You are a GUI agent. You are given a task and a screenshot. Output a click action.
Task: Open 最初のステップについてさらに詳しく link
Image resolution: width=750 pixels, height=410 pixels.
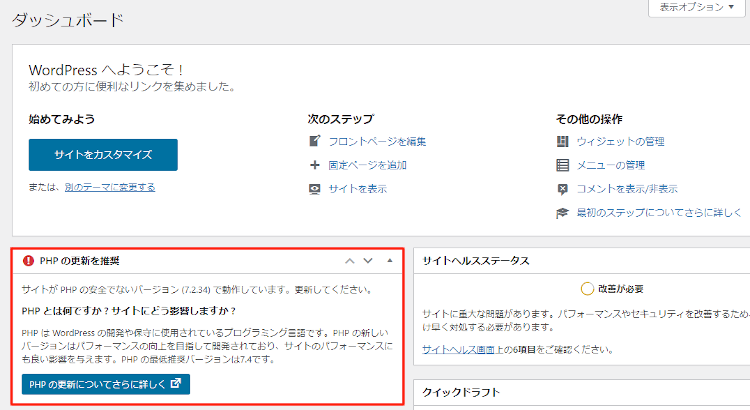[x=659, y=212]
